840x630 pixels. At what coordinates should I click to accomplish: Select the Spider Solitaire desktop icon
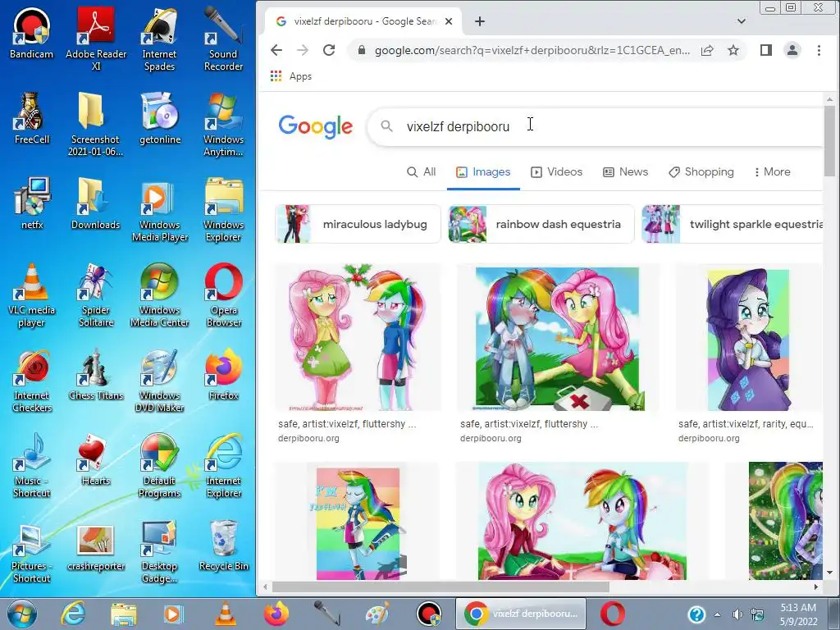click(x=96, y=295)
